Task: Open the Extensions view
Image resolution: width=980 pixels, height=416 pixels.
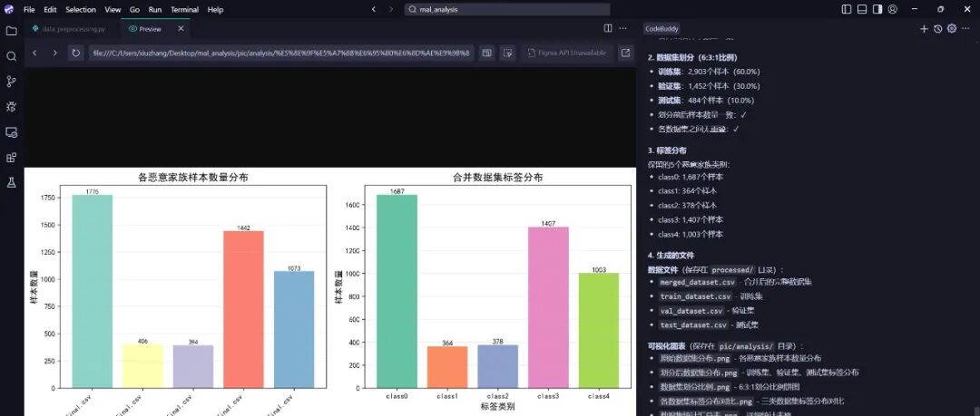Action: [11, 158]
